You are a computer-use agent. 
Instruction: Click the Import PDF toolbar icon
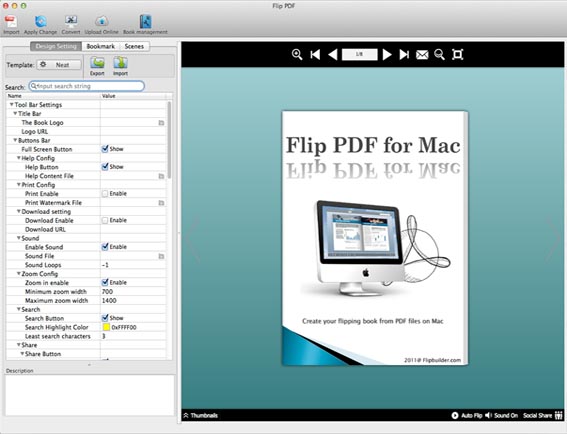[x=11, y=22]
